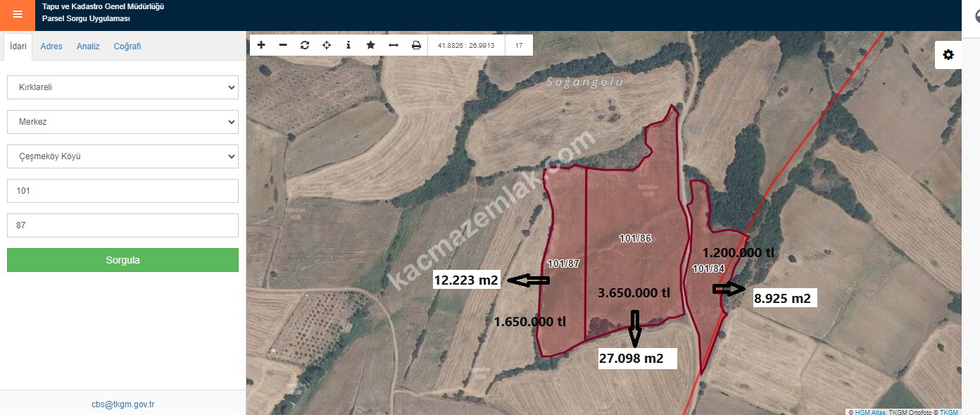Activate the locate crosshair tool

coord(327,45)
